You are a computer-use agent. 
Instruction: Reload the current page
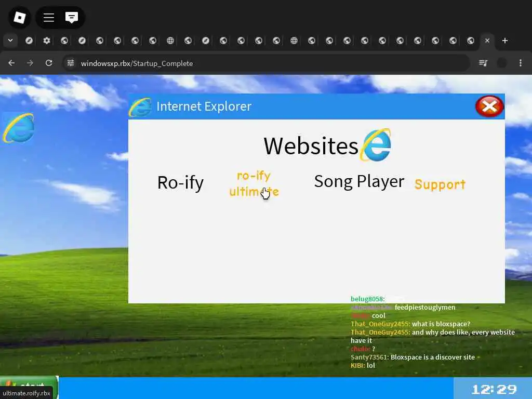tap(49, 63)
